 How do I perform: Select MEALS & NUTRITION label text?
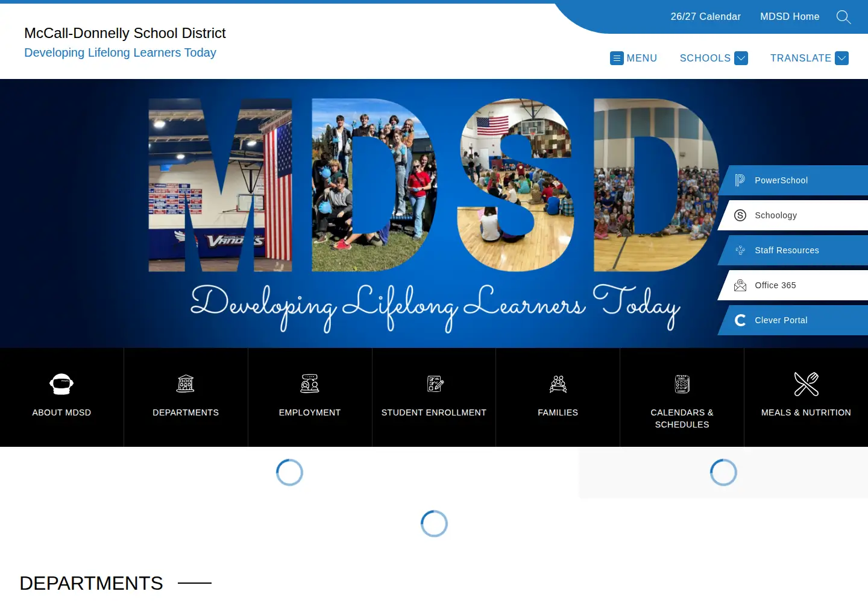point(807,412)
